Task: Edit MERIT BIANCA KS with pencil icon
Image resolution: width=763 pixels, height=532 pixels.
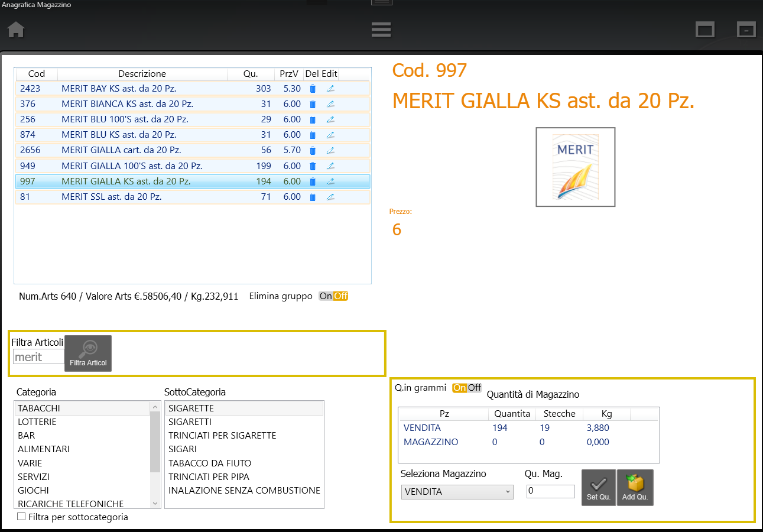Action: click(x=330, y=104)
